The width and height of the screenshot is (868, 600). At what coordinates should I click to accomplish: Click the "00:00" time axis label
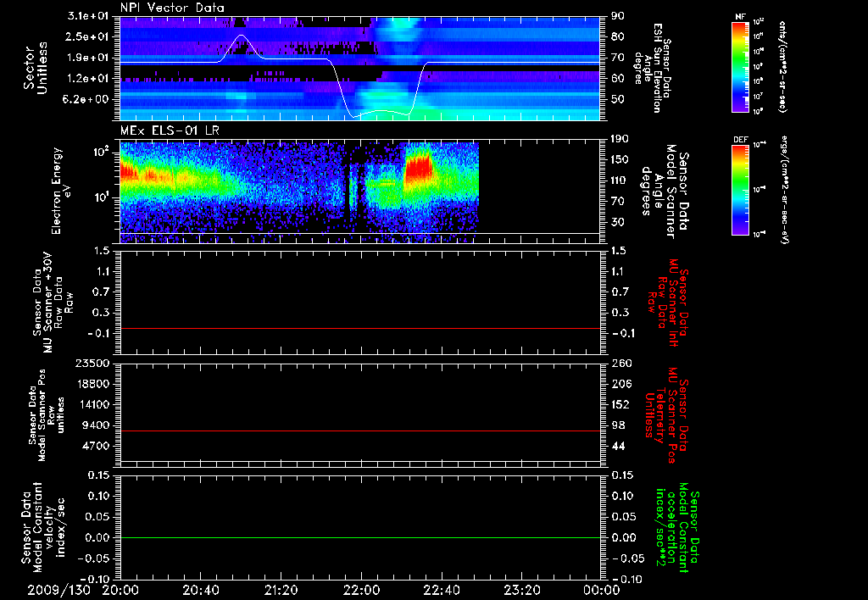tap(602, 590)
